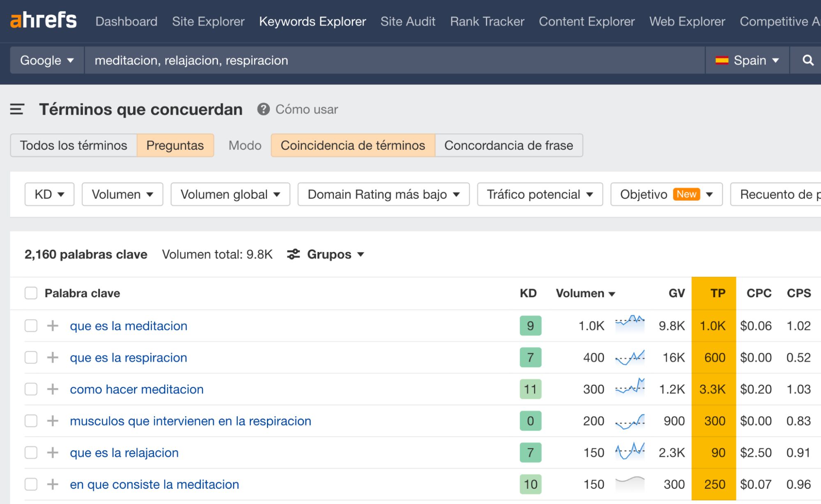Click the question mark help icon

263,109
